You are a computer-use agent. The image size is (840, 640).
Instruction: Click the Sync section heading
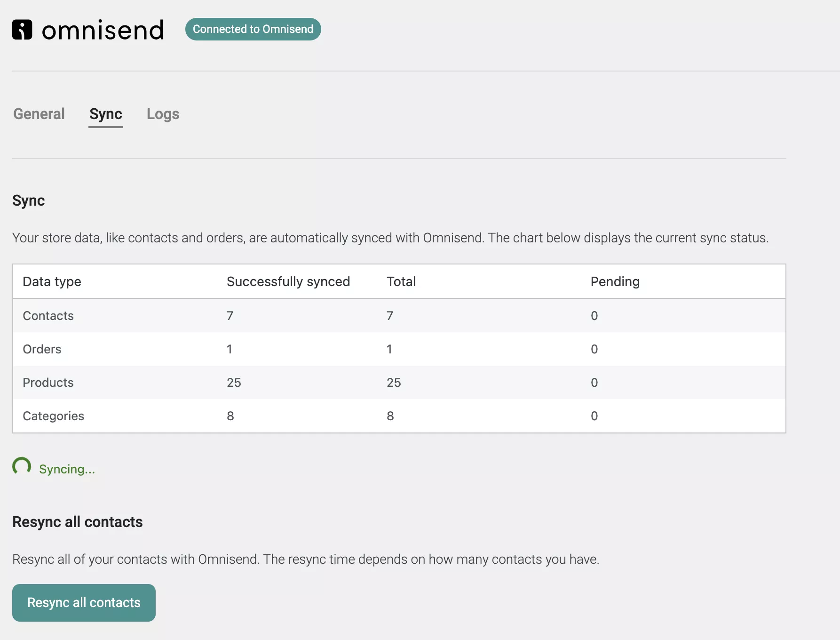[x=29, y=200]
